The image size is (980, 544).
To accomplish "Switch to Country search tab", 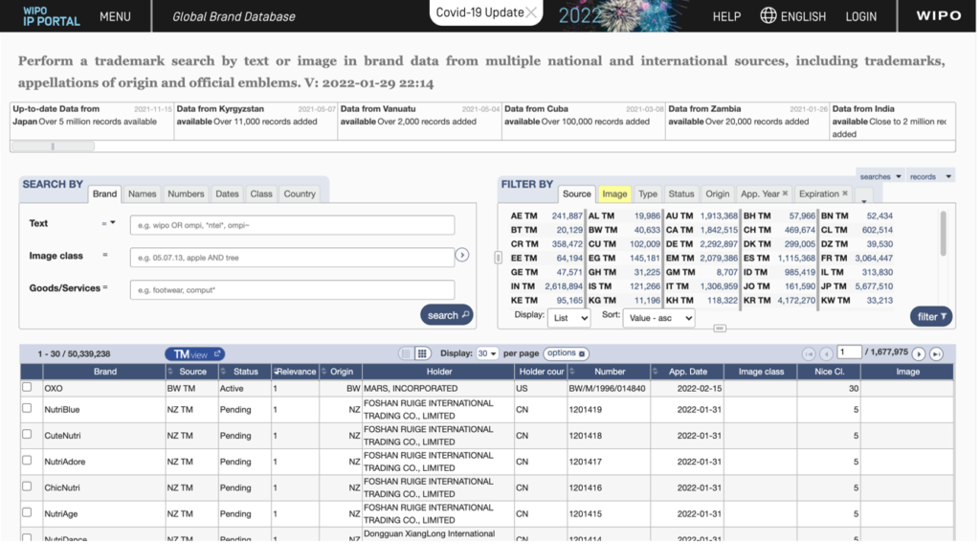I will point(300,193).
